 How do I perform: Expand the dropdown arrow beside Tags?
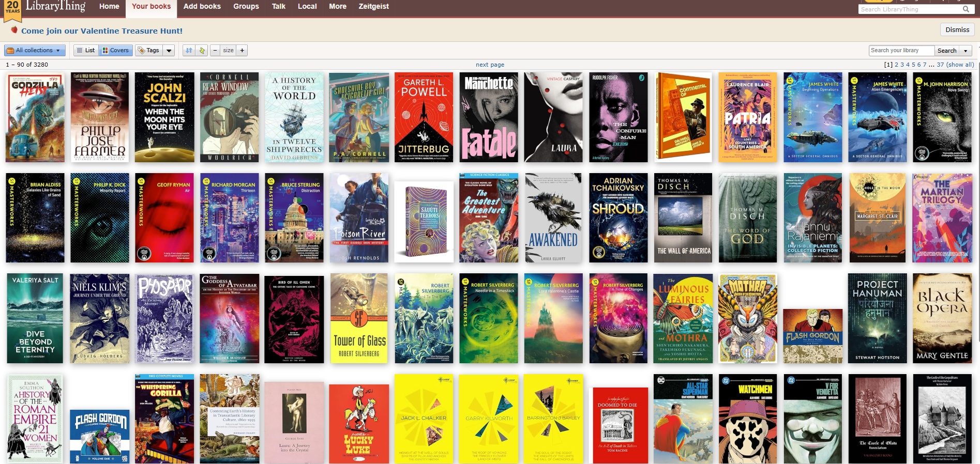click(169, 50)
